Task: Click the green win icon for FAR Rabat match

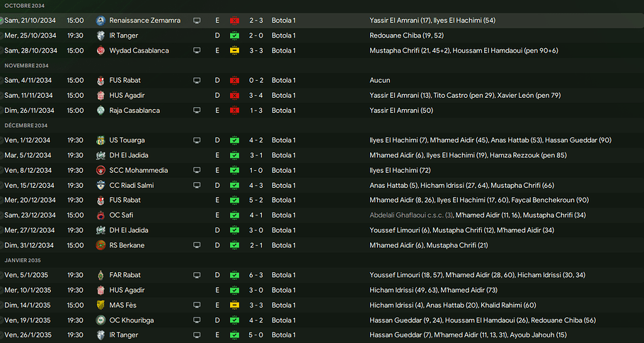Action: tap(234, 275)
